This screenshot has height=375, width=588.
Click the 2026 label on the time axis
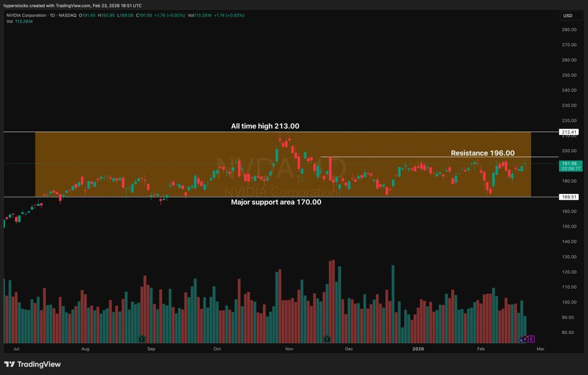tap(418, 349)
